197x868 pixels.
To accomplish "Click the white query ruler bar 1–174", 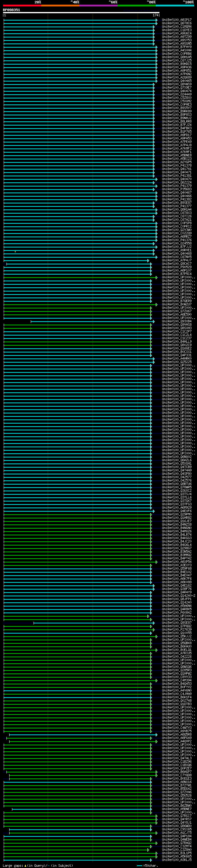I will [81, 12].
